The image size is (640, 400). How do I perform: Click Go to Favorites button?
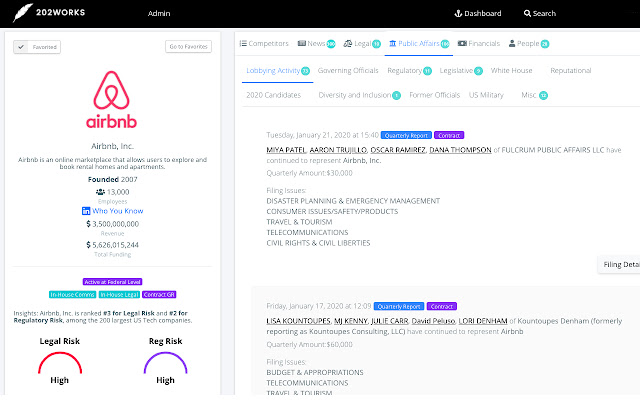pos(189,47)
